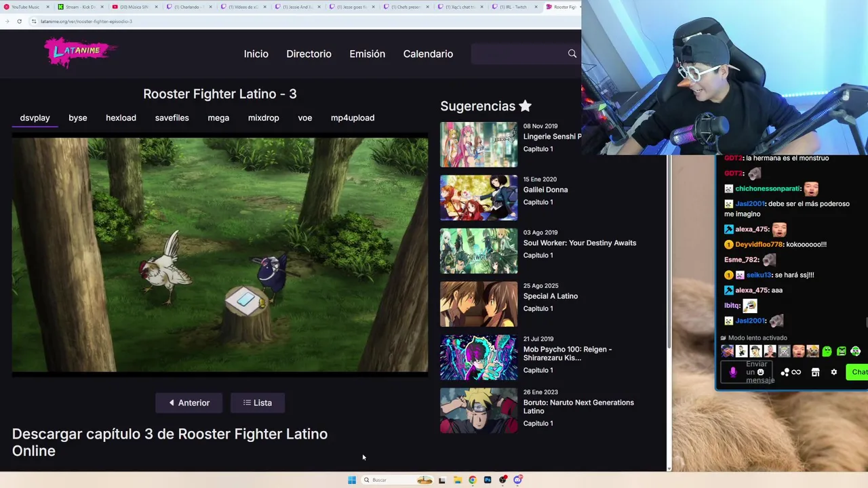Open Photoshop from taskbar

(488, 480)
